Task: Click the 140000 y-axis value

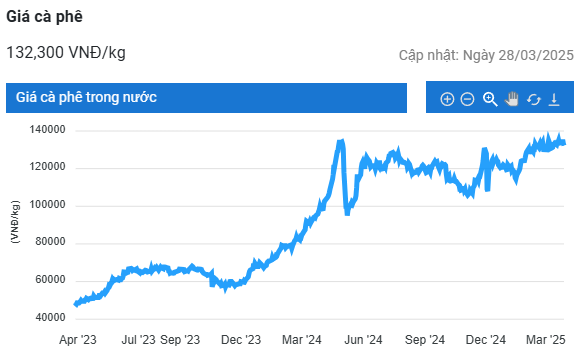Action: [47, 130]
